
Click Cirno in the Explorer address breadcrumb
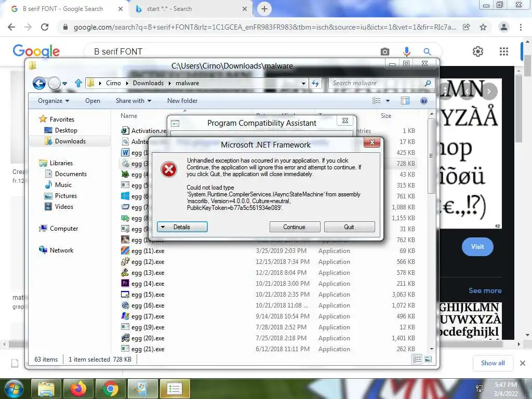113,83
